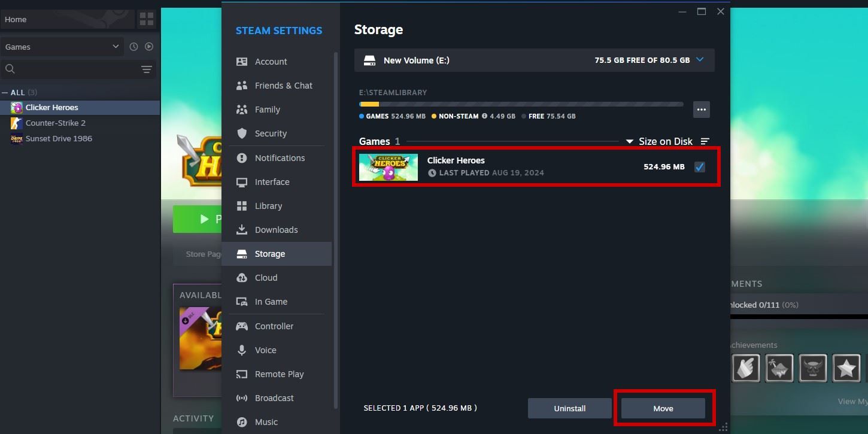The image size is (868, 434).
Task: Click the Move button
Action: point(663,409)
